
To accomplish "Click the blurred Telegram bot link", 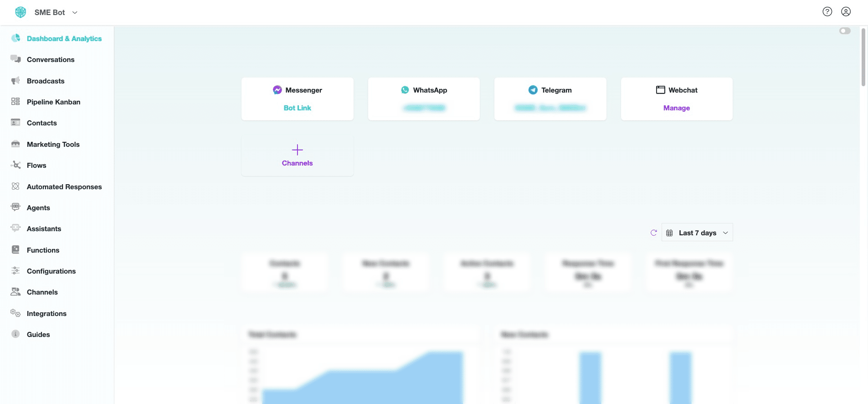I will (550, 108).
